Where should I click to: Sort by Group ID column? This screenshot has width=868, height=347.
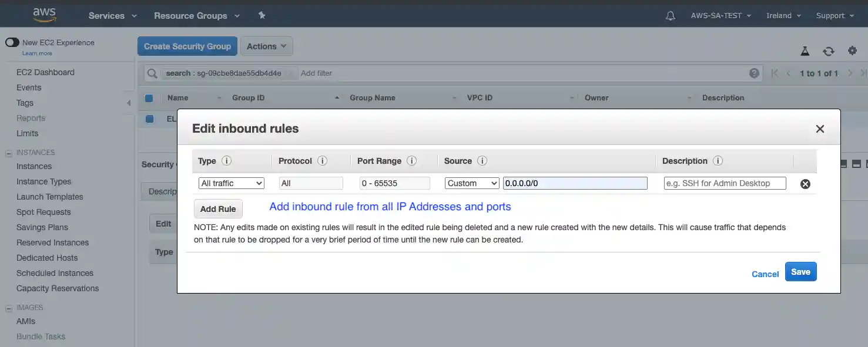point(249,98)
